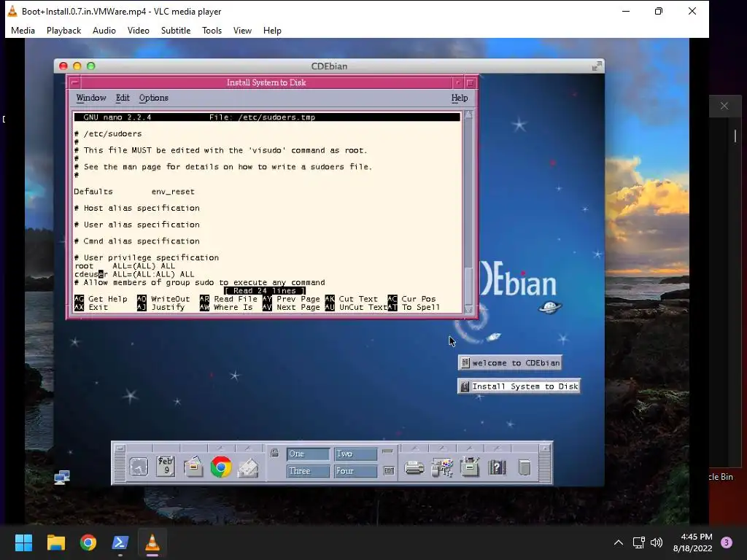Close the dark side panel with X
Image resolution: width=747 pixels, height=560 pixels.
pyautogui.click(x=724, y=106)
